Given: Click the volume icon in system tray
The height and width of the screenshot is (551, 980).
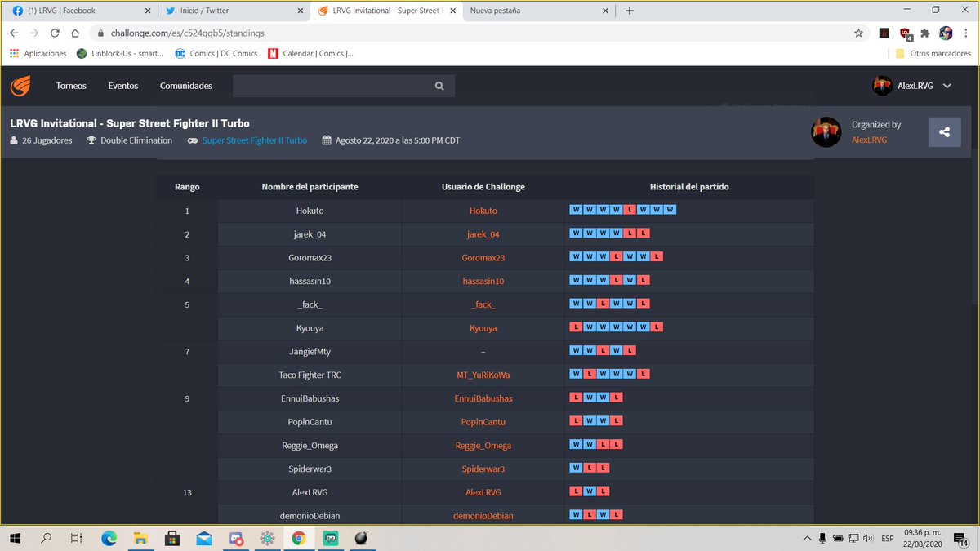Looking at the screenshot, I should pyautogui.click(x=867, y=538).
